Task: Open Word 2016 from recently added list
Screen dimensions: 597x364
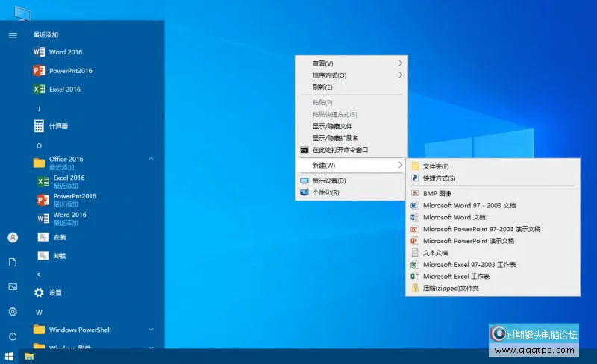Action: (66, 52)
